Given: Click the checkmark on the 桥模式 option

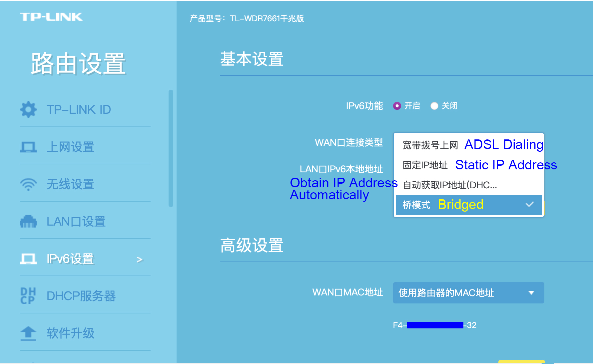Looking at the screenshot, I should (x=530, y=204).
